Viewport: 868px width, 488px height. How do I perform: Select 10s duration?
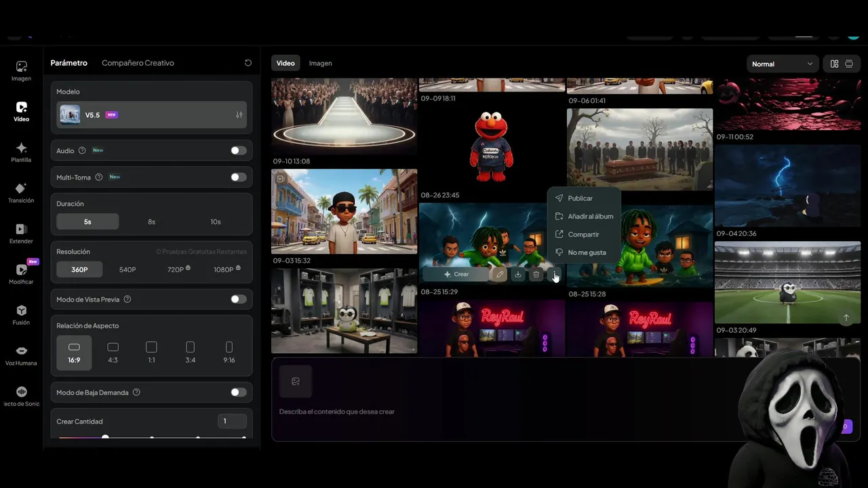coord(216,222)
